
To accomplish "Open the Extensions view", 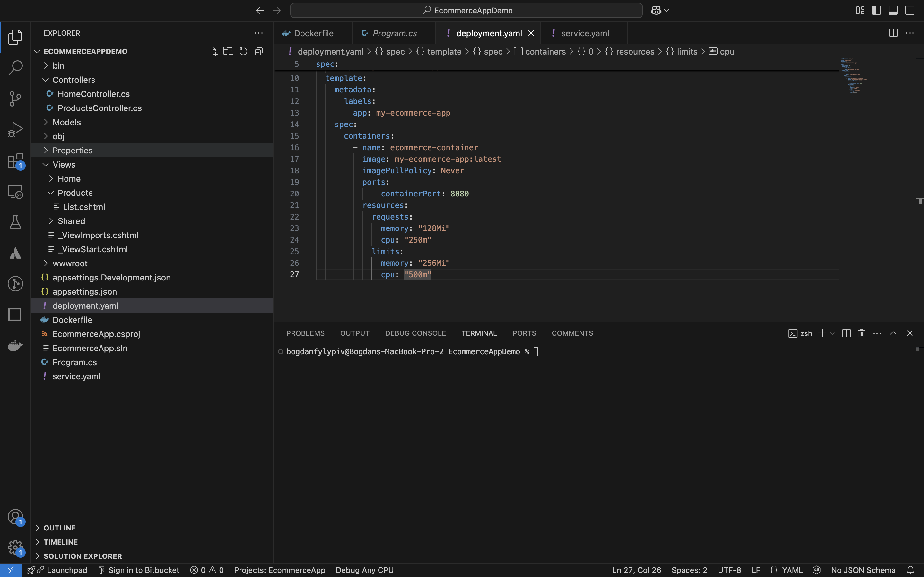I will coord(15,161).
